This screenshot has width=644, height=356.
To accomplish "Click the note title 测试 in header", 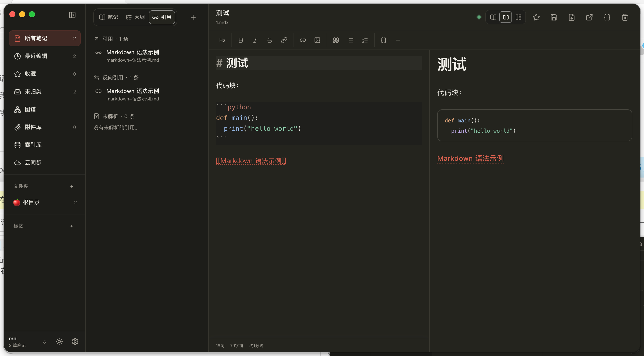I will pyautogui.click(x=223, y=13).
